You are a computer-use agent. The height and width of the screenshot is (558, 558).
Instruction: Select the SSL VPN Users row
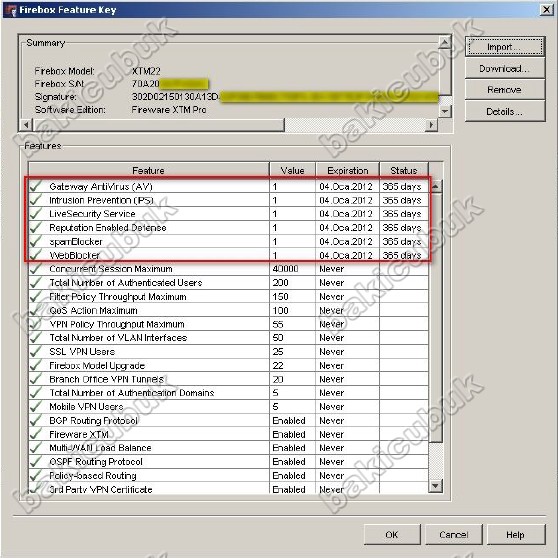[x=228, y=352]
